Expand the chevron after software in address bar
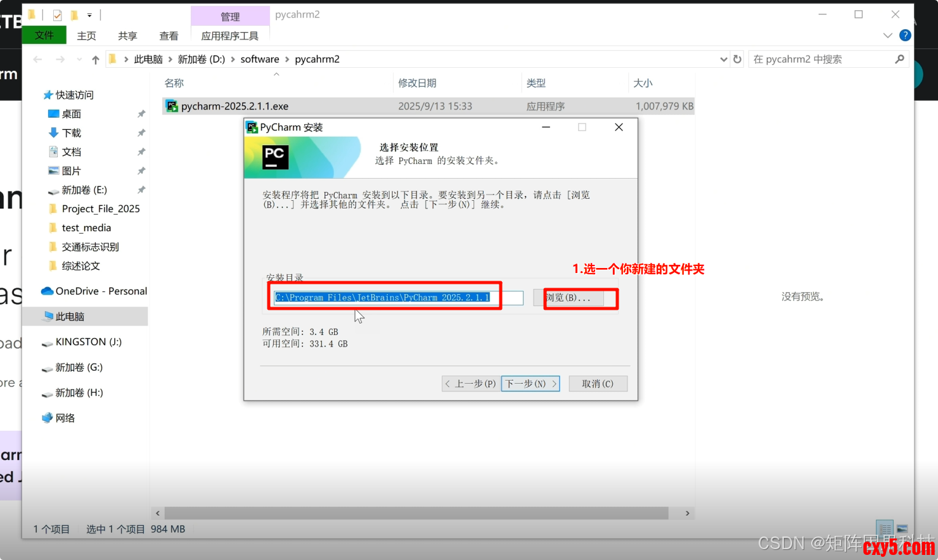938x560 pixels. click(287, 60)
